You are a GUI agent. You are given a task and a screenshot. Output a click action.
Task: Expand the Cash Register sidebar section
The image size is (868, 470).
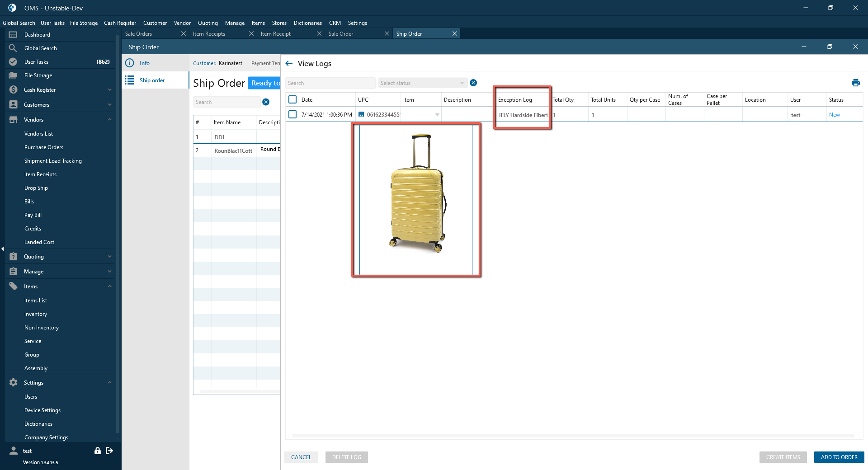click(109, 90)
